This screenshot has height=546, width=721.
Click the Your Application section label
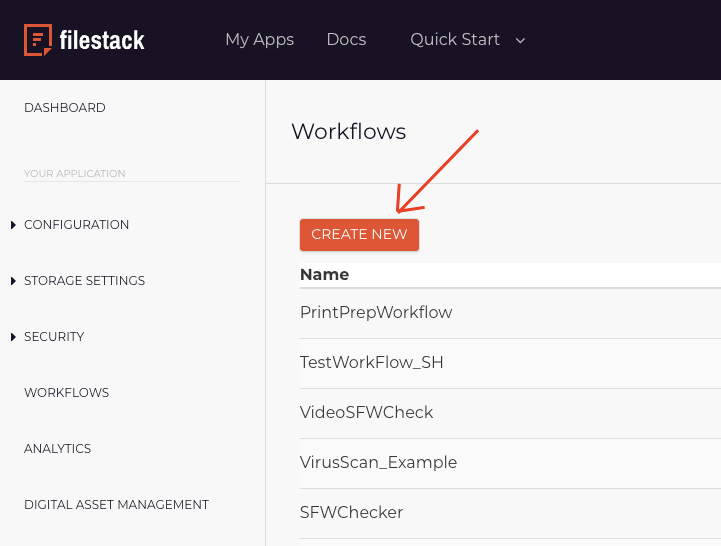74,173
